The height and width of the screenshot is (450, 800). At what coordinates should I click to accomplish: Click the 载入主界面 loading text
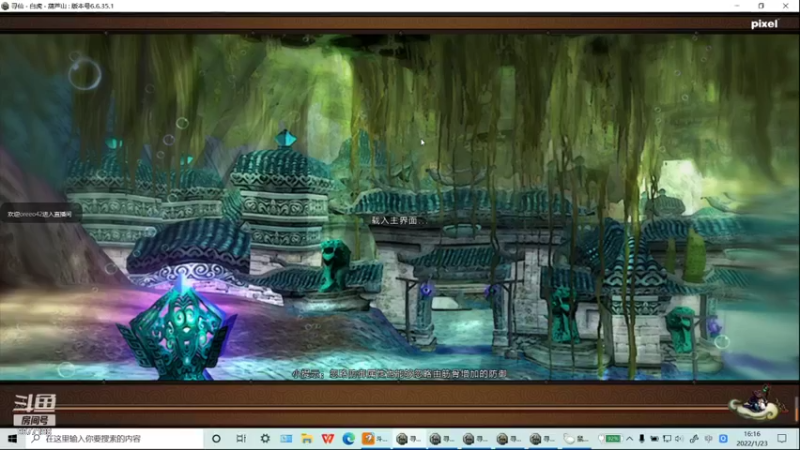[397, 220]
